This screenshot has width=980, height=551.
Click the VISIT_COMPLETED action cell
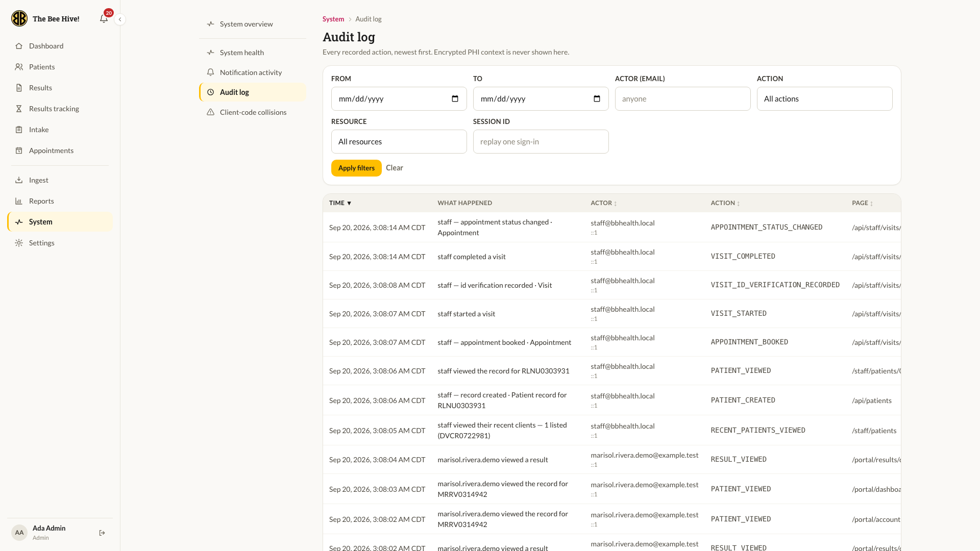(x=743, y=257)
